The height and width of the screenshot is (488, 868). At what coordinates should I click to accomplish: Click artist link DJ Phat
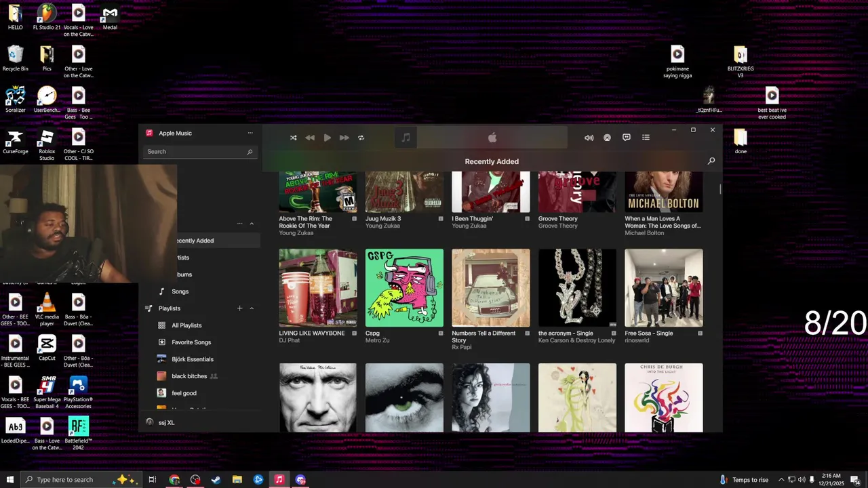[289, 340]
